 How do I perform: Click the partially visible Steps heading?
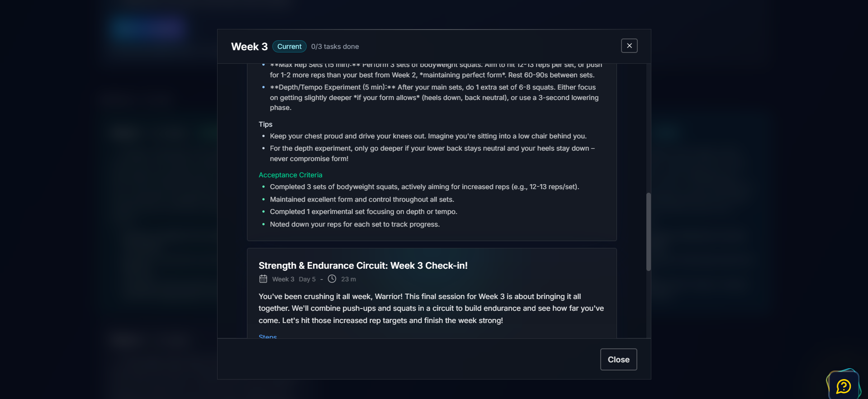(268, 336)
